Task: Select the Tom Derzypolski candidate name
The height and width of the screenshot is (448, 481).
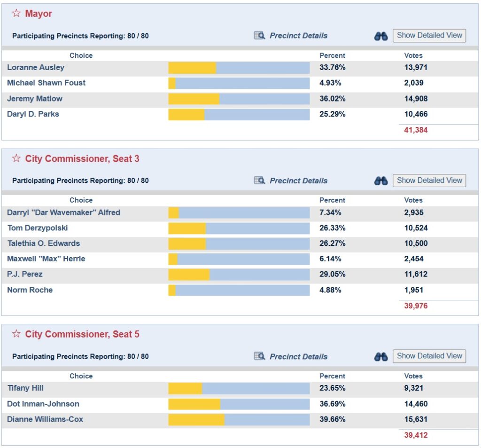Action: 38,228
